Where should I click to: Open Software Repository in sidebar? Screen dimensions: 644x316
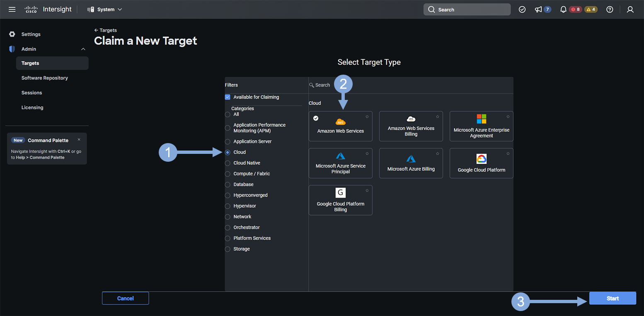tap(45, 78)
